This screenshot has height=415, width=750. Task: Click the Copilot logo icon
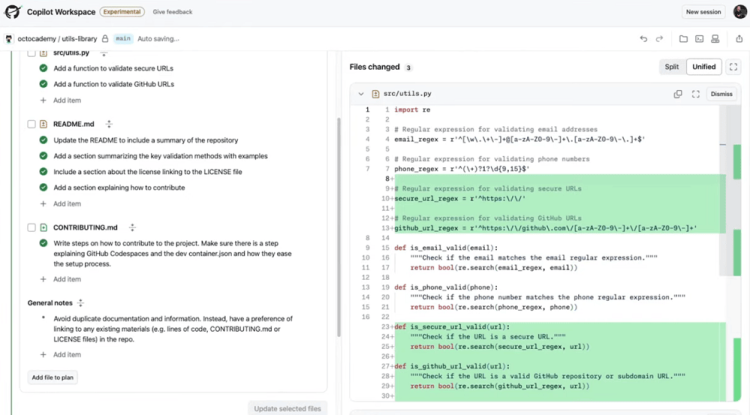[12, 11]
